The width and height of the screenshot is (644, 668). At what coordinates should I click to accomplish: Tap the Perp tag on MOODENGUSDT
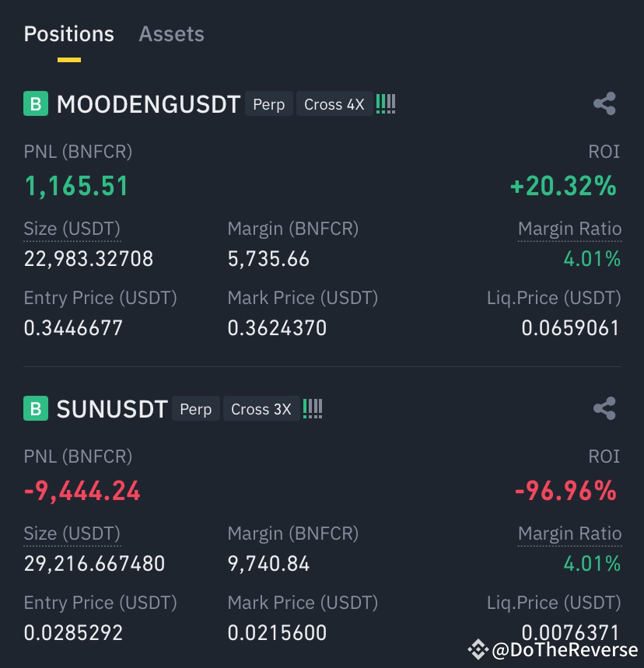pos(269,104)
